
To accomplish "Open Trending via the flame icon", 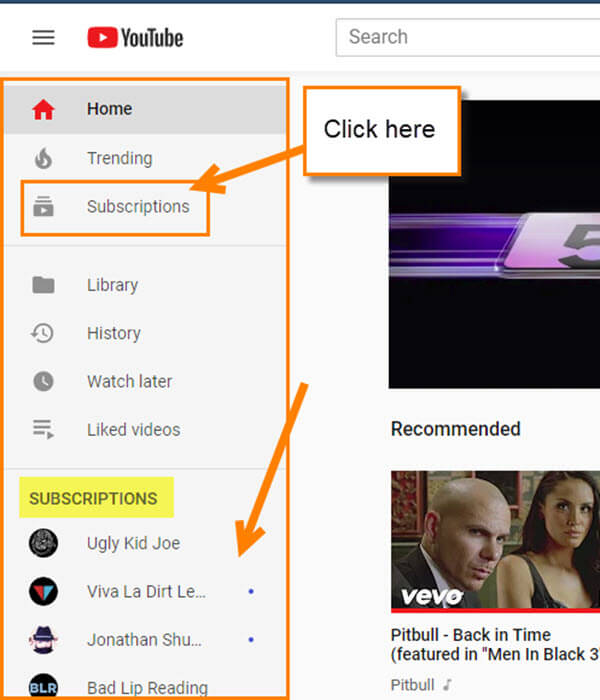I will click(43, 158).
